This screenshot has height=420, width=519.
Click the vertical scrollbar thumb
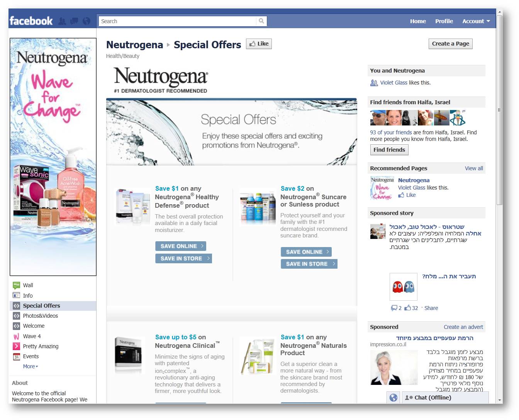499,110
